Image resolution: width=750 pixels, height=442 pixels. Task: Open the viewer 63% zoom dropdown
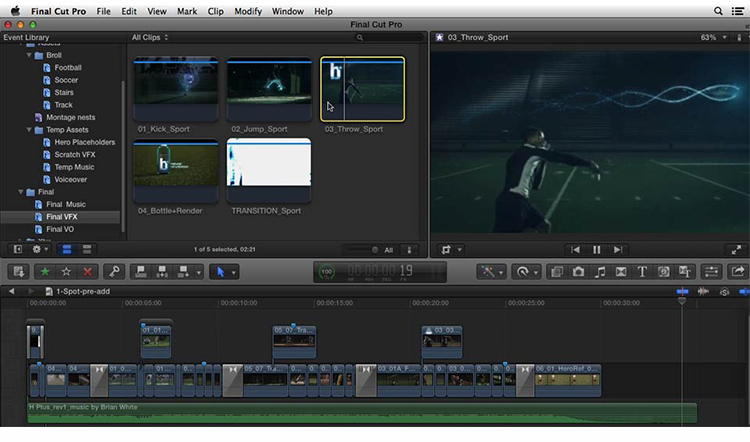point(713,37)
